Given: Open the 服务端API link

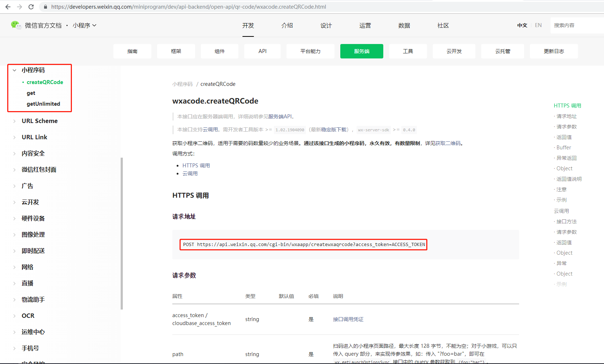Looking at the screenshot, I should click(280, 117).
